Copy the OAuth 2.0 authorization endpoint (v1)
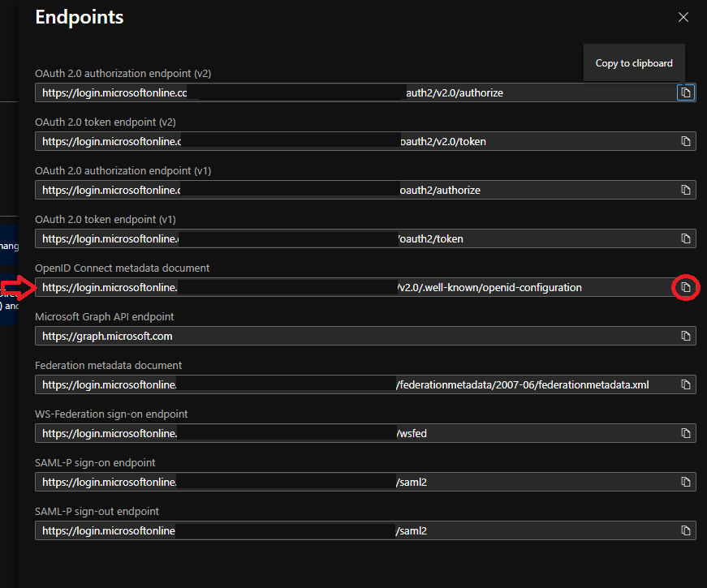 pos(686,190)
